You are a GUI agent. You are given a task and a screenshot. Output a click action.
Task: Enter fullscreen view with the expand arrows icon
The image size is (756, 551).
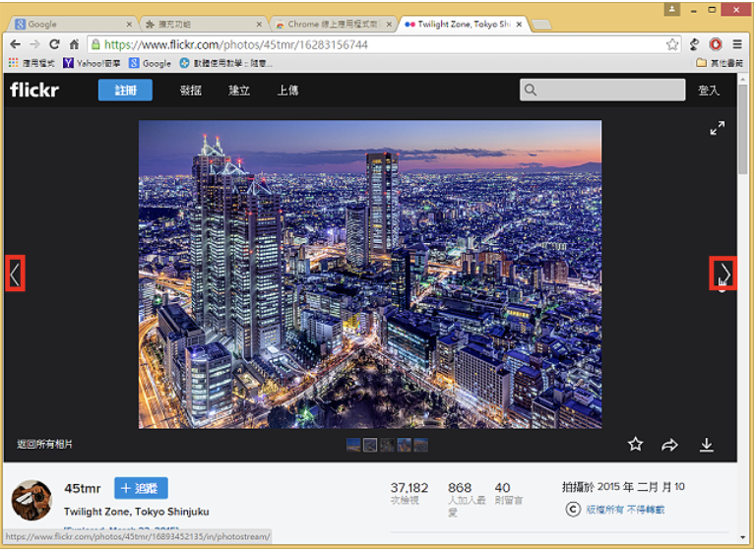[x=717, y=128]
